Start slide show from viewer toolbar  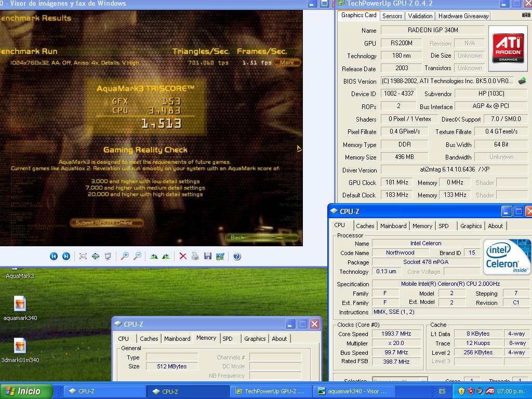108,257
